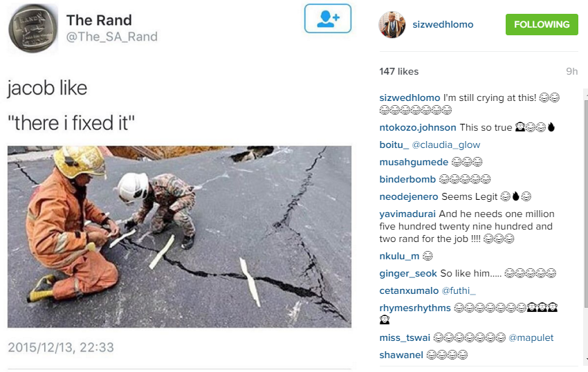
Task: Visit musahgumede's profile from comments
Action: [x=414, y=162]
